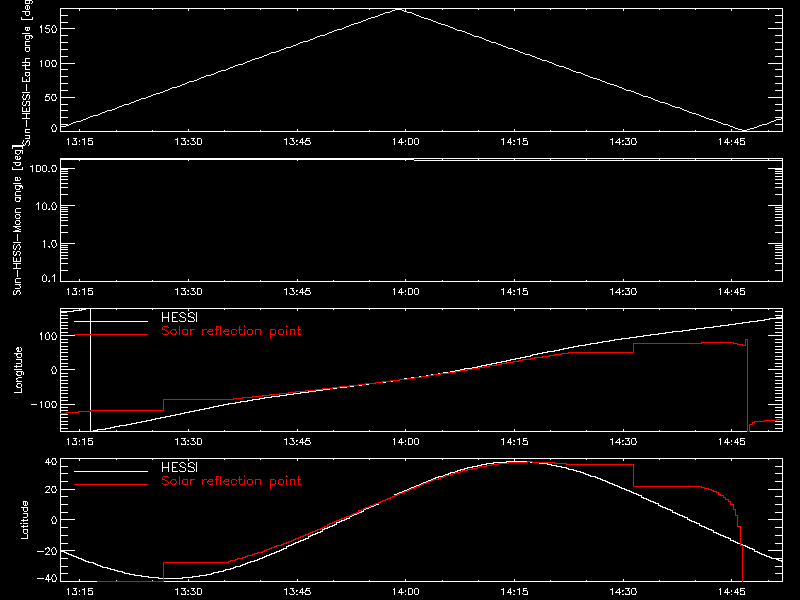Screen dimensions: 800x600
Task: Click the Latitude axis title
Action: [24, 520]
